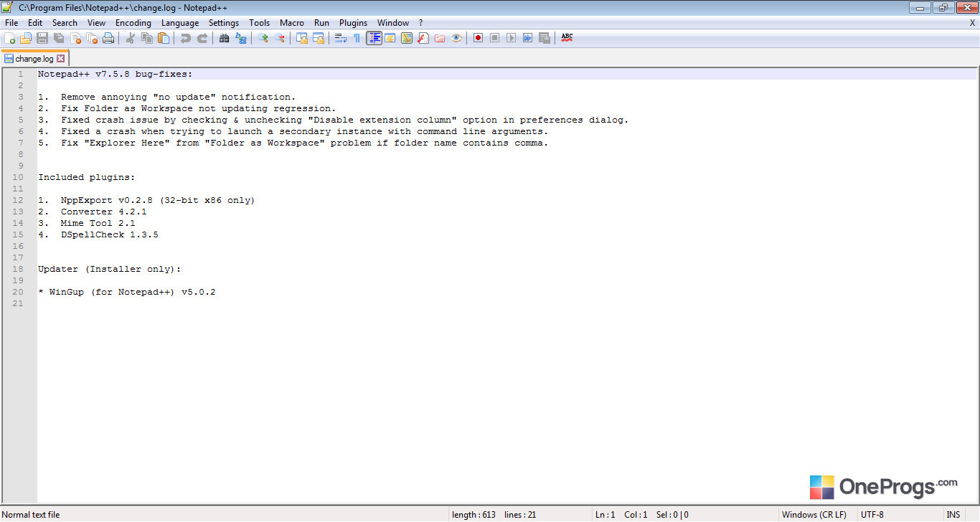Open the Macro menu
Viewport: 980px width, 522px height.
tap(292, 23)
